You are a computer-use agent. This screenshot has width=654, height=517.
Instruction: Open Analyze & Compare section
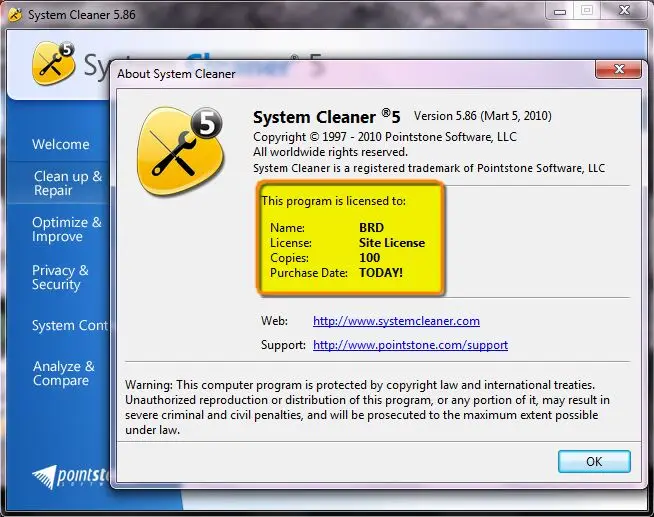[64, 373]
